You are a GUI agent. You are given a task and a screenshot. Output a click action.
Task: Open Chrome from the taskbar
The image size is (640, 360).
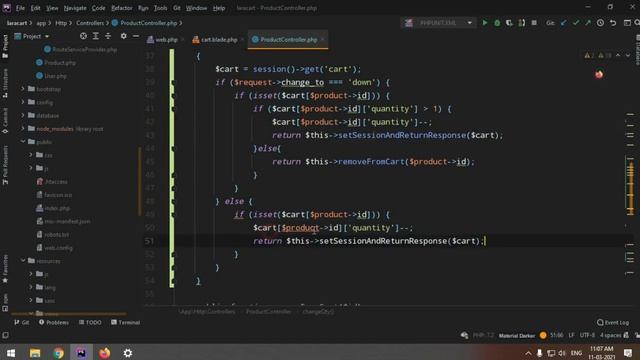pos(58,353)
